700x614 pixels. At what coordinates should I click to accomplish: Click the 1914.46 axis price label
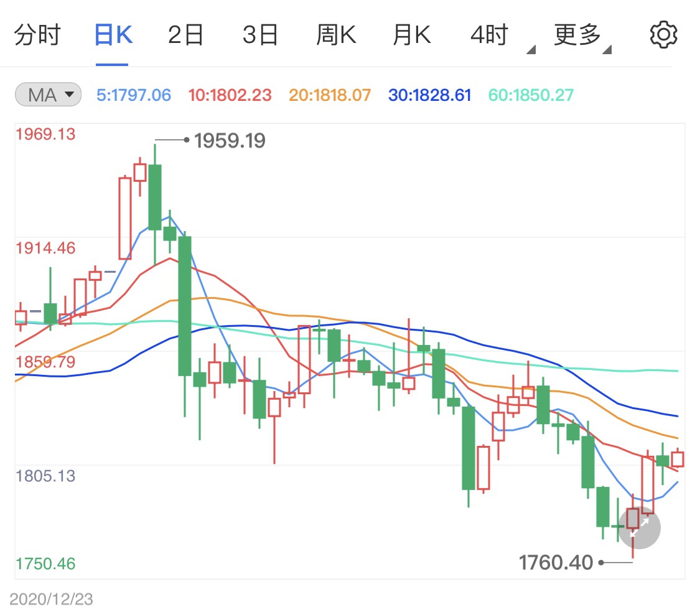(45, 248)
